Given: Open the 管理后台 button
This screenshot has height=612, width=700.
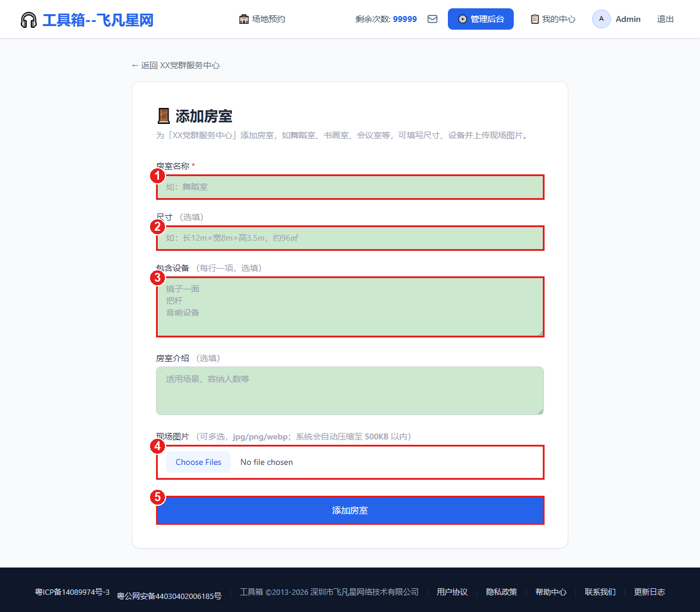Looking at the screenshot, I should 481,19.
